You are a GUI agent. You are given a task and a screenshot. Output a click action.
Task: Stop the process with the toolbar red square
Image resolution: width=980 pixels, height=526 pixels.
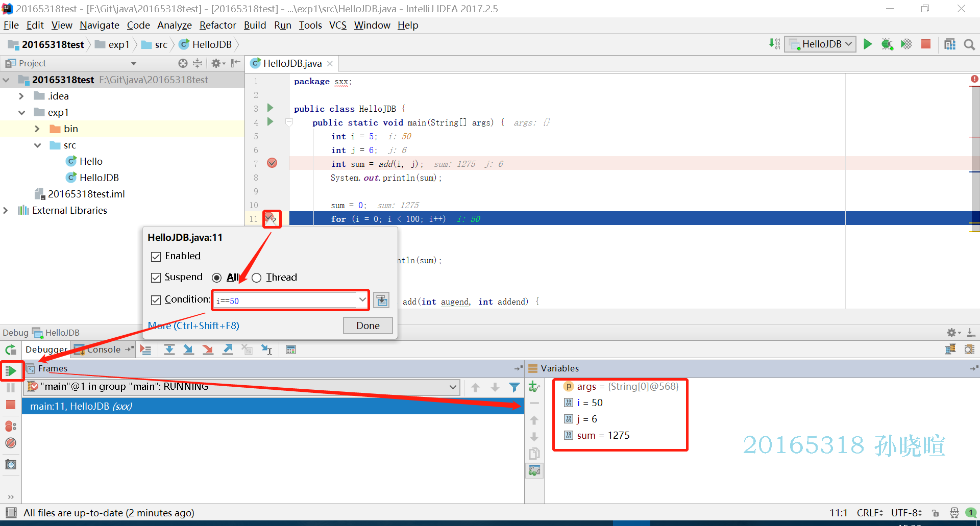[x=926, y=44]
